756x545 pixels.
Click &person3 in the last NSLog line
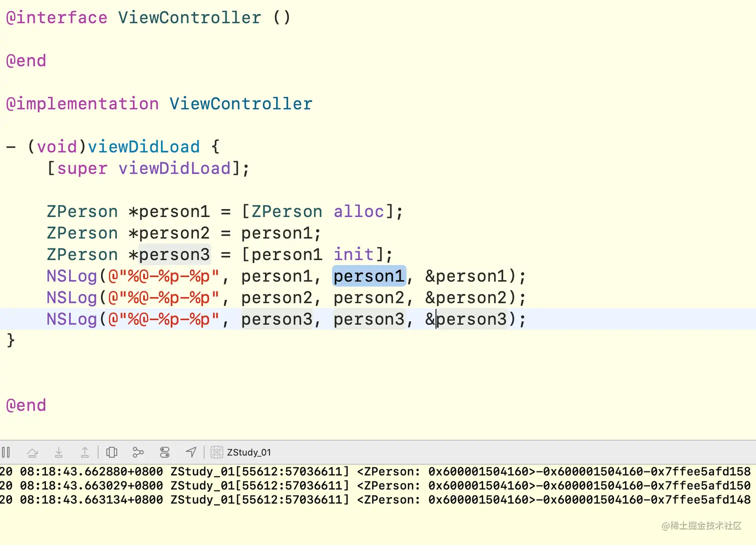coord(466,319)
